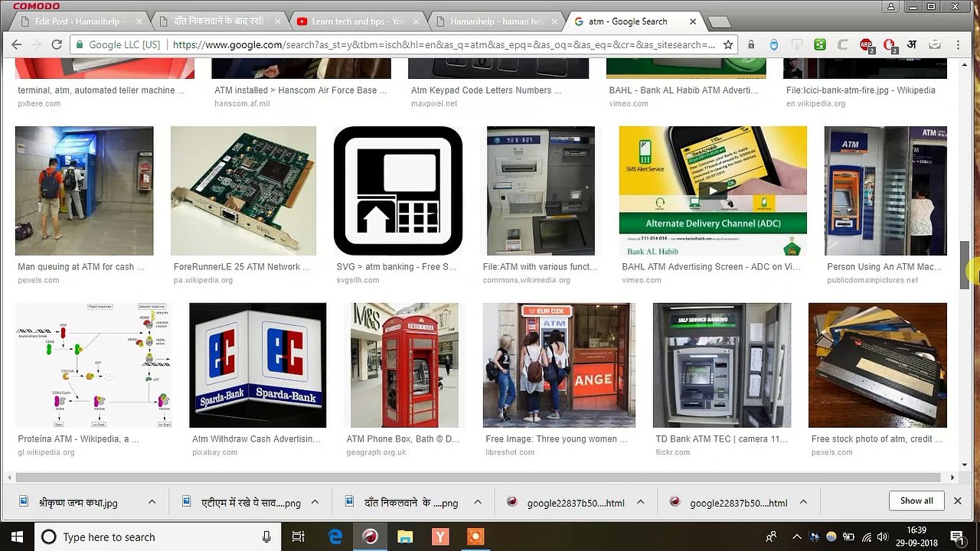Open the orange Y app in taskbar

[x=440, y=537]
